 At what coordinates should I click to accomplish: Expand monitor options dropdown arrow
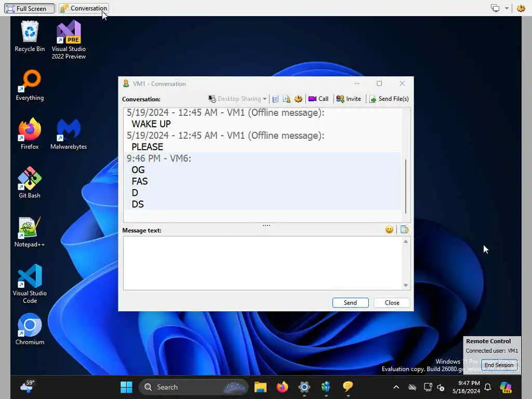coord(507,8)
